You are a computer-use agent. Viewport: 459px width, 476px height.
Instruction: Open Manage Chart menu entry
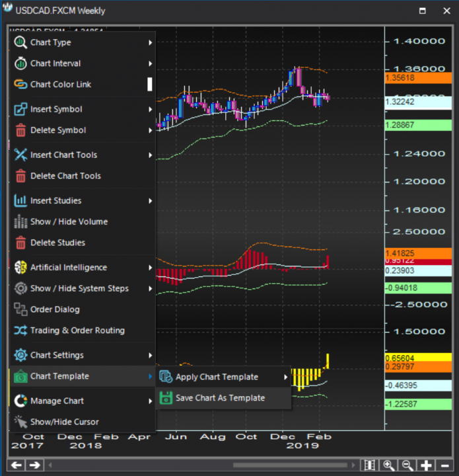(x=83, y=401)
